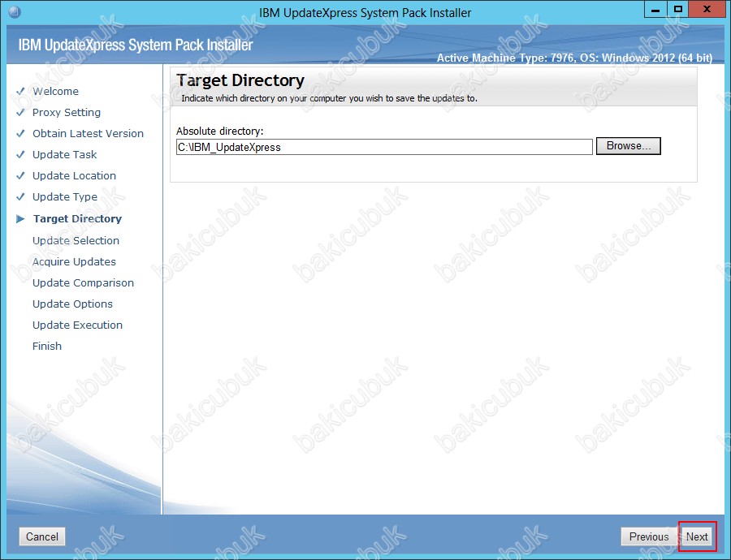Click Update Comparison in step list
731x560 pixels.
point(83,282)
